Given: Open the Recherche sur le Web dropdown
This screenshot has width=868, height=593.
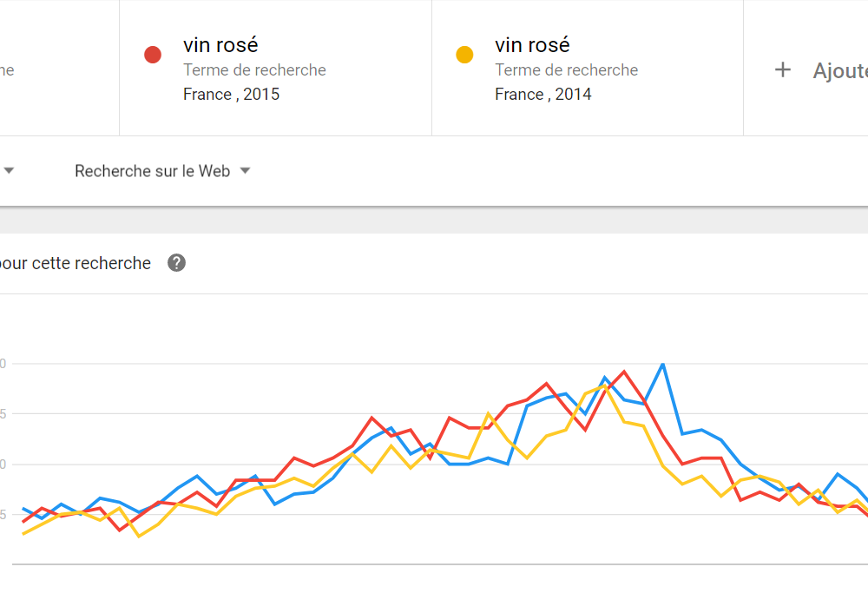Looking at the screenshot, I should coord(162,171).
